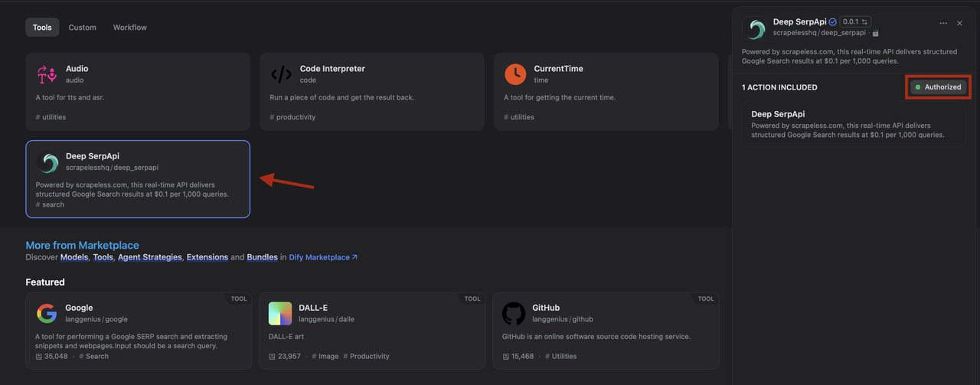The image size is (980, 385).
Task: Click the langgenius/dalle author label
Action: click(x=327, y=319)
